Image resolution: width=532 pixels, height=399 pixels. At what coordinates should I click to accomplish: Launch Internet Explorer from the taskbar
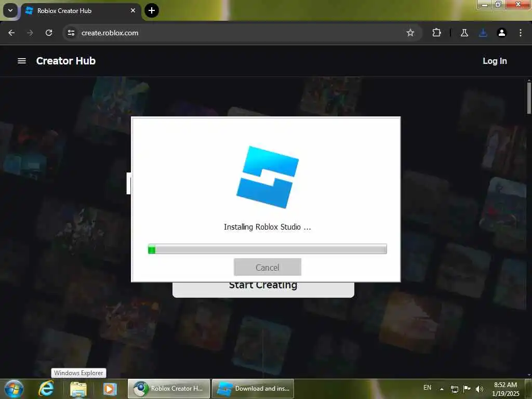pyautogui.click(x=46, y=389)
